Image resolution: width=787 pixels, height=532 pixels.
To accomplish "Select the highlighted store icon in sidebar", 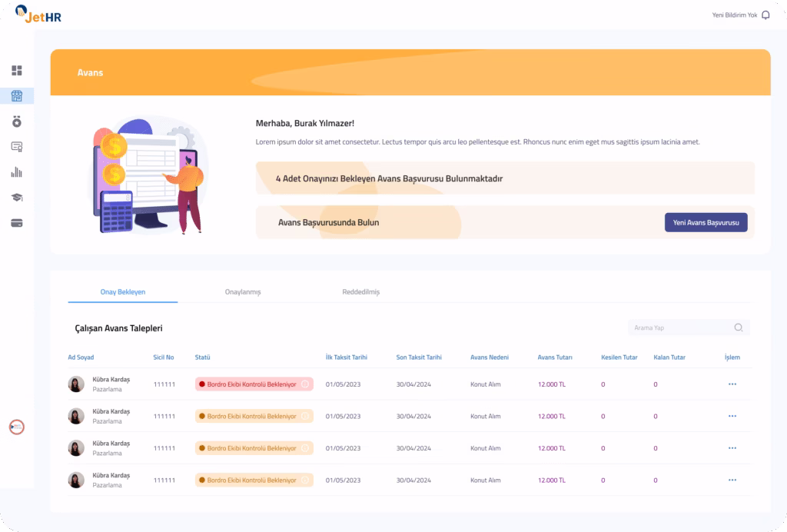I will [17, 96].
